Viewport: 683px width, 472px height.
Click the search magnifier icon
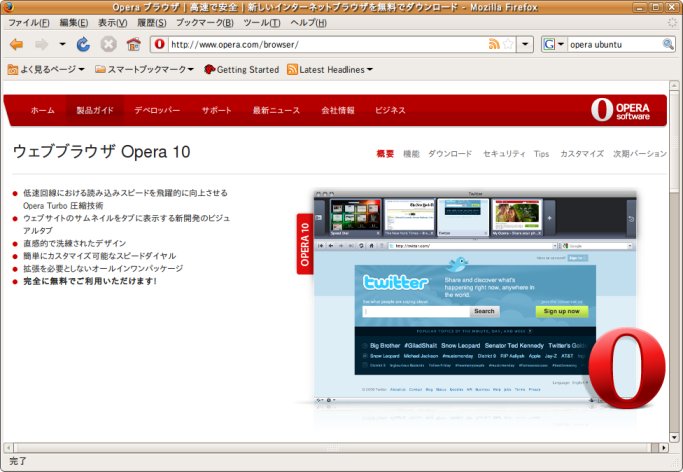[x=668, y=45]
